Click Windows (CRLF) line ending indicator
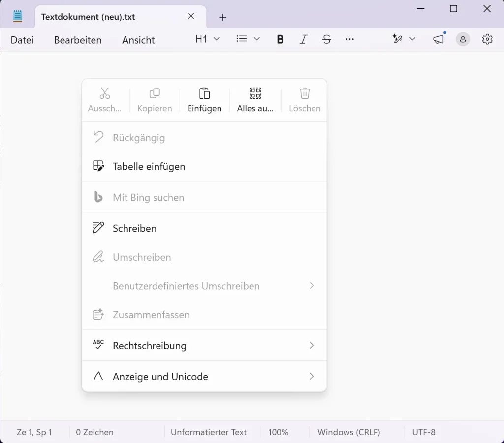504x443 pixels. pyautogui.click(x=349, y=432)
